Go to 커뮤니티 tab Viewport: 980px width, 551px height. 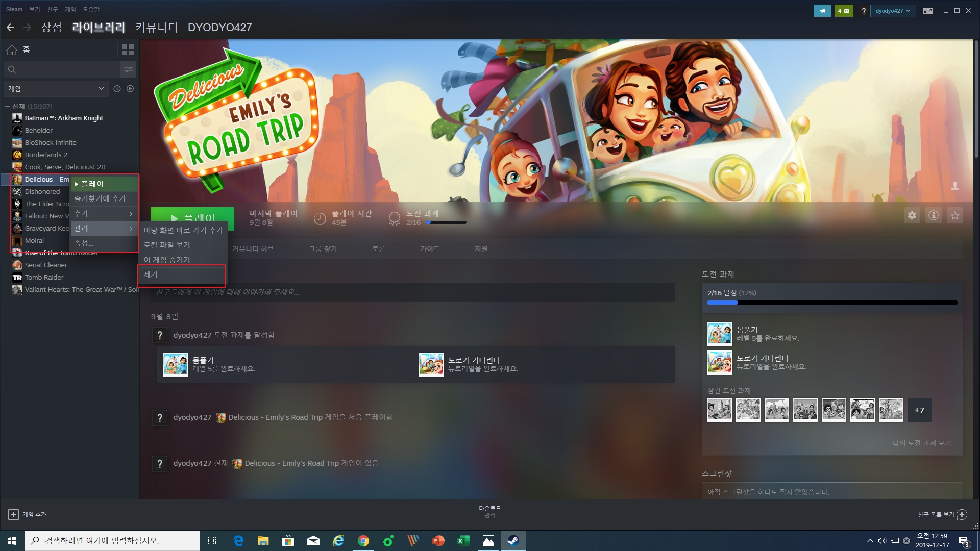[x=156, y=27]
